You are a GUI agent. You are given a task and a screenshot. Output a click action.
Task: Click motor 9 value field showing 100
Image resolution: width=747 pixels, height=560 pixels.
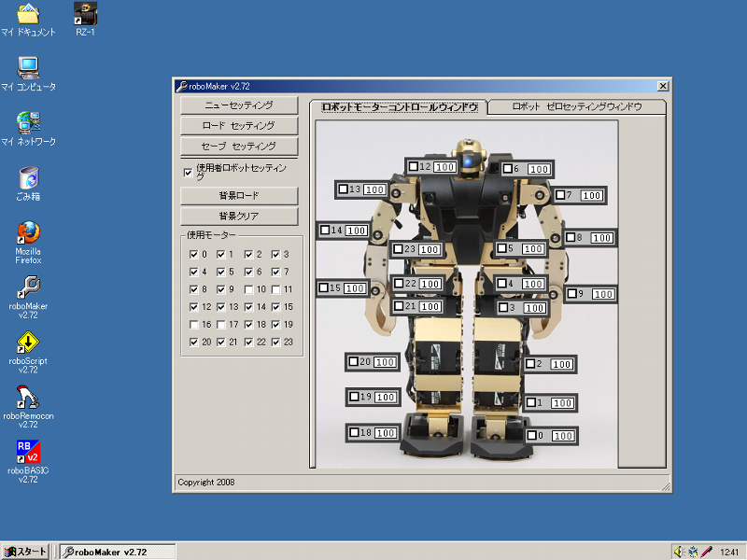603,294
